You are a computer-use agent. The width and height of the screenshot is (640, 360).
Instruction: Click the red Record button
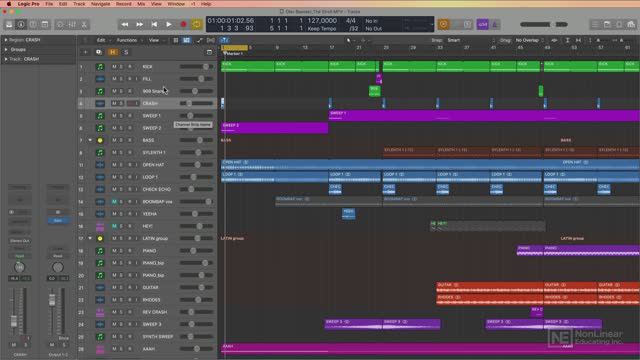click(x=183, y=24)
